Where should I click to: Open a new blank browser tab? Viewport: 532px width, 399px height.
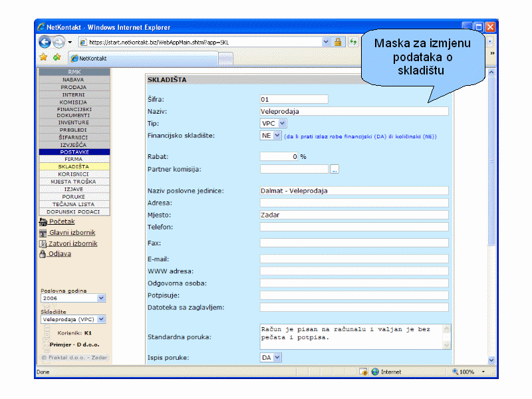(x=225, y=59)
